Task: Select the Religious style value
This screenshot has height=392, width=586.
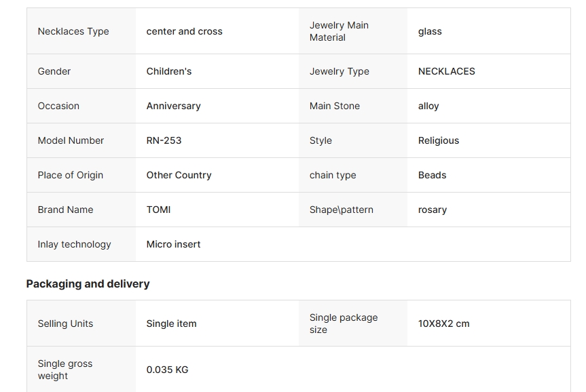Action: [x=439, y=141]
